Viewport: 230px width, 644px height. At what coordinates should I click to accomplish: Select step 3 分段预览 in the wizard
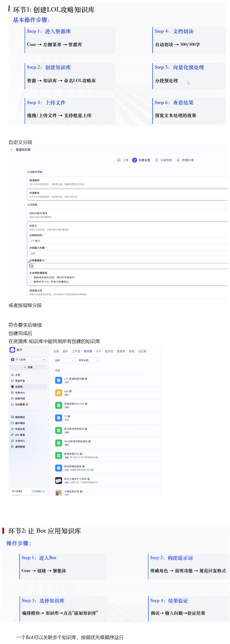pos(163,160)
